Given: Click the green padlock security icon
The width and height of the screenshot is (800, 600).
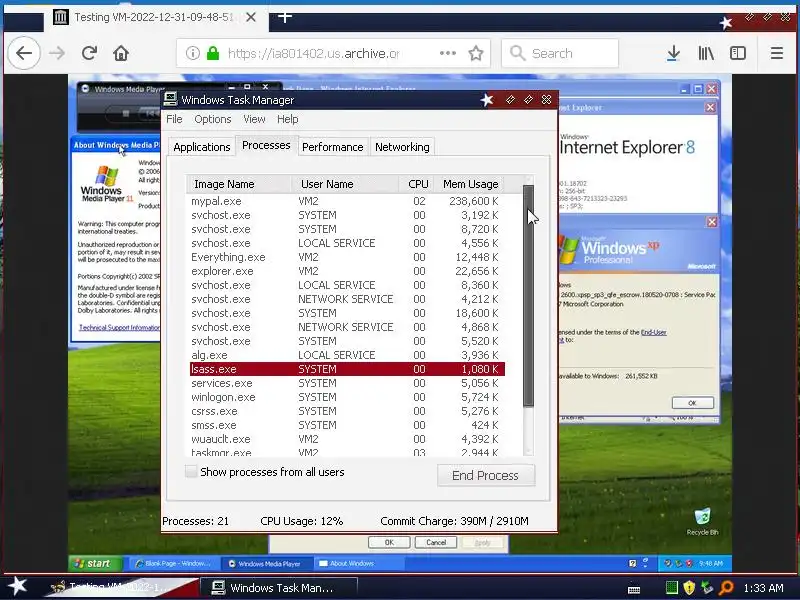Looking at the screenshot, I should tap(213, 53).
